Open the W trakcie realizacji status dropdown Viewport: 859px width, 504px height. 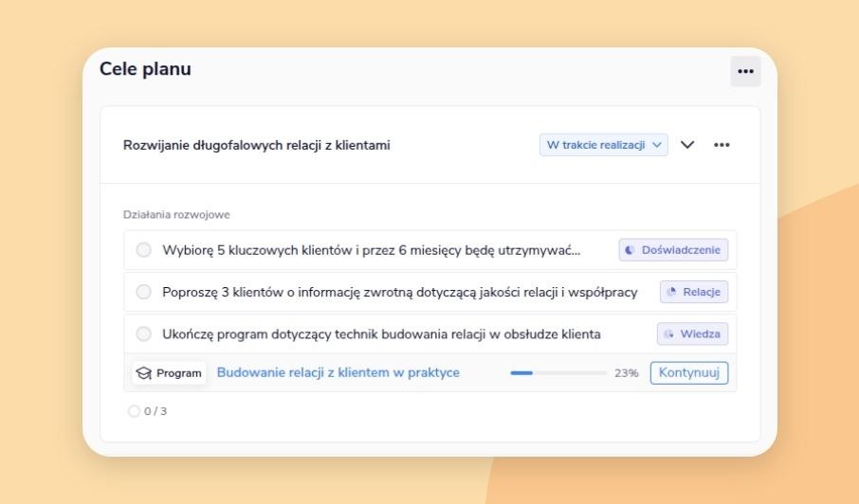(604, 145)
